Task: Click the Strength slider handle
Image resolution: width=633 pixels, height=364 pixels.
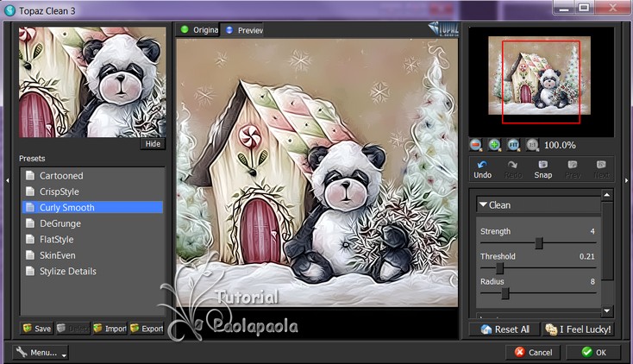Action: point(539,242)
